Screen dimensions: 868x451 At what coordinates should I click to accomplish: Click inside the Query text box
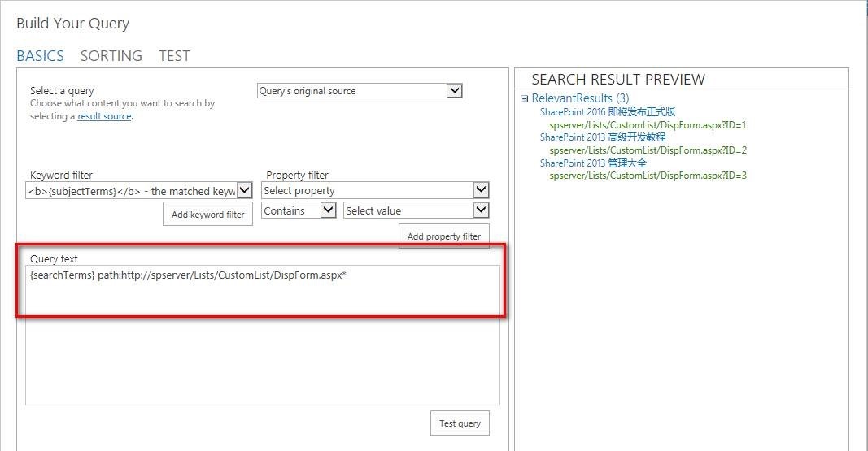263,335
